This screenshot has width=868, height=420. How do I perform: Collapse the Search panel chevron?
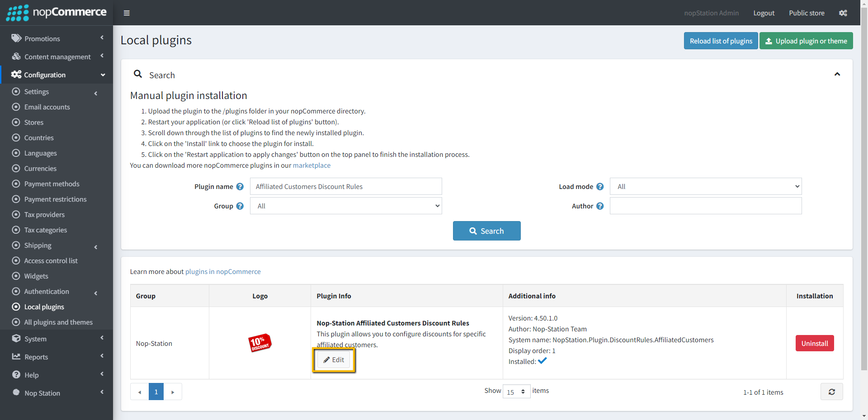837,74
